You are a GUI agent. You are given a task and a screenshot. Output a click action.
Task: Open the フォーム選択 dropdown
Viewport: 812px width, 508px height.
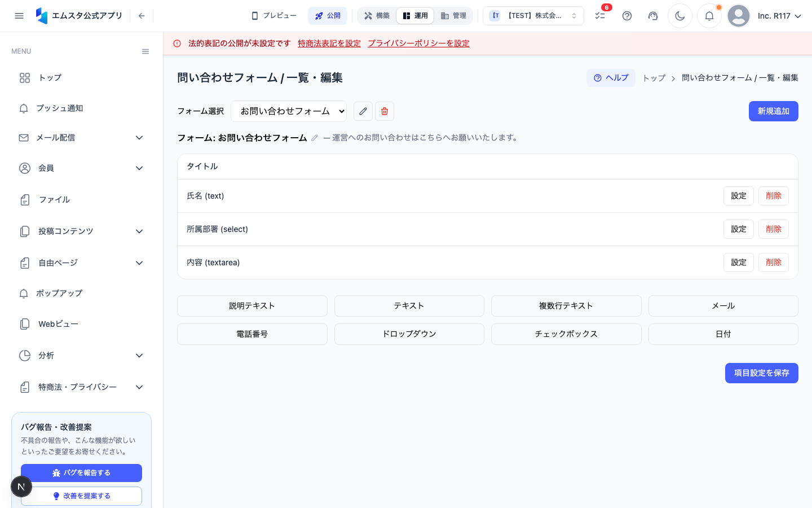[x=289, y=111]
